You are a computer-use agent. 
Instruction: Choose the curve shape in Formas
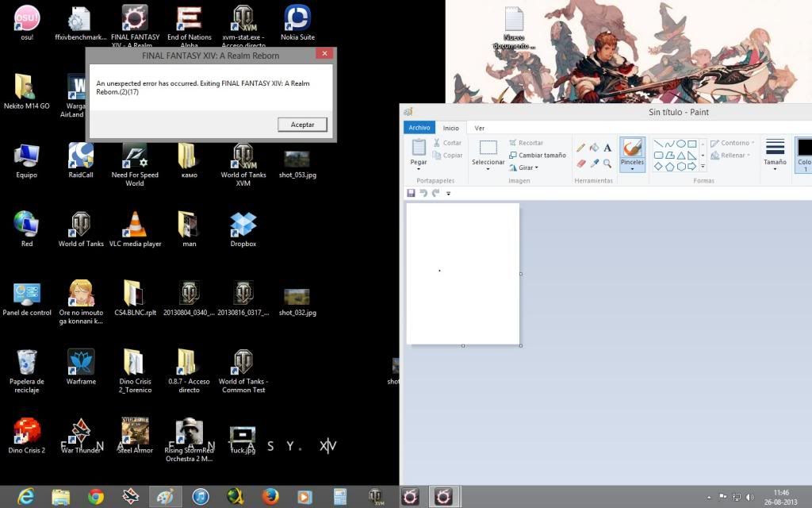(669, 144)
